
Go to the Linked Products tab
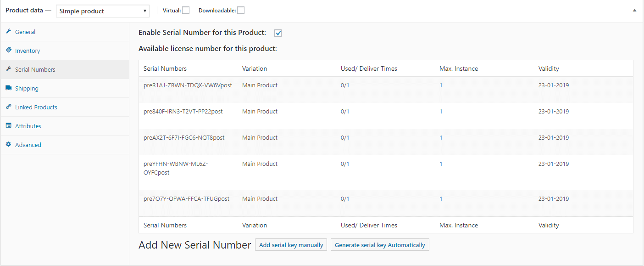(65, 107)
